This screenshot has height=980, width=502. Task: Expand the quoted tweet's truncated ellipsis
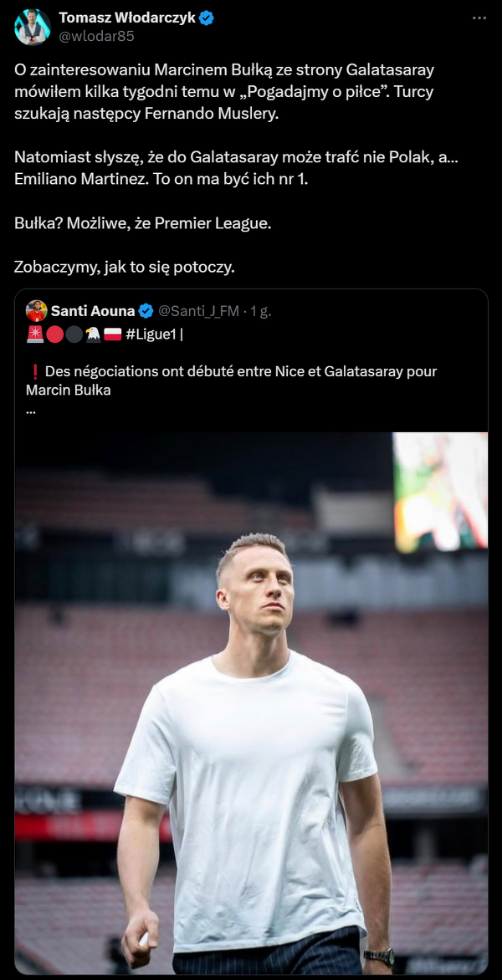[x=31, y=409]
